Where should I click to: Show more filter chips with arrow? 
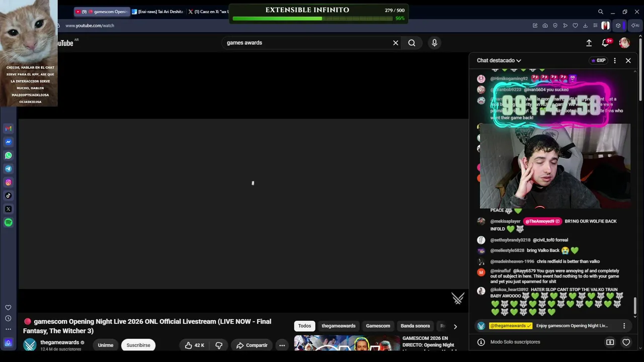pyautogui.click(x=455, y=326)
